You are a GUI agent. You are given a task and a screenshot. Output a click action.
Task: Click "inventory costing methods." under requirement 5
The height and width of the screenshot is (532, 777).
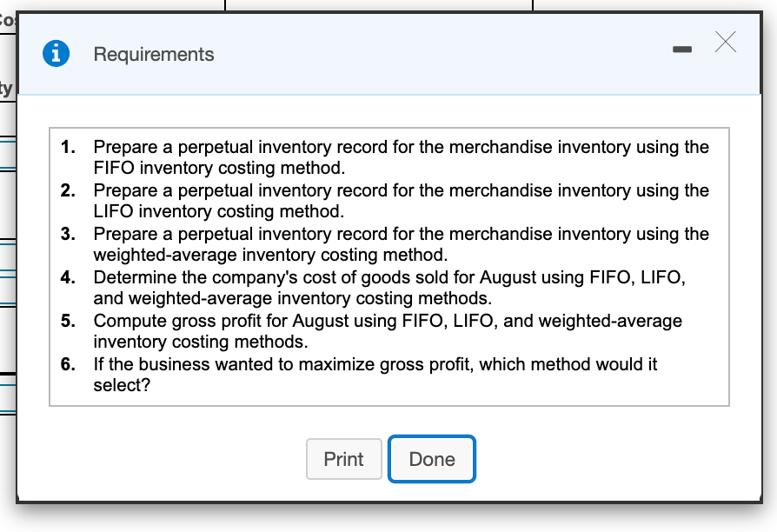[201, 342]
